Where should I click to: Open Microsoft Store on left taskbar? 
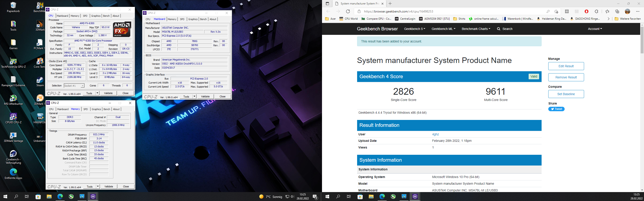point(38,197)
